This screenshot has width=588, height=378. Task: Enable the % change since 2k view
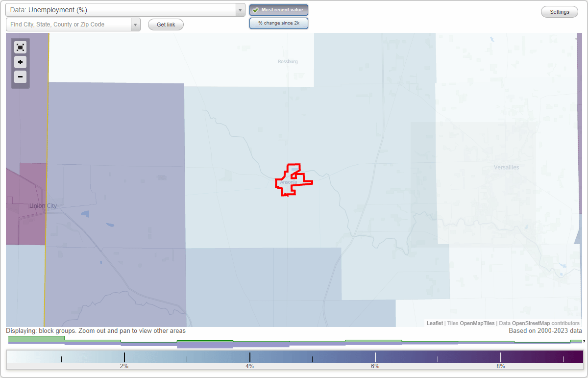(279, 23)
